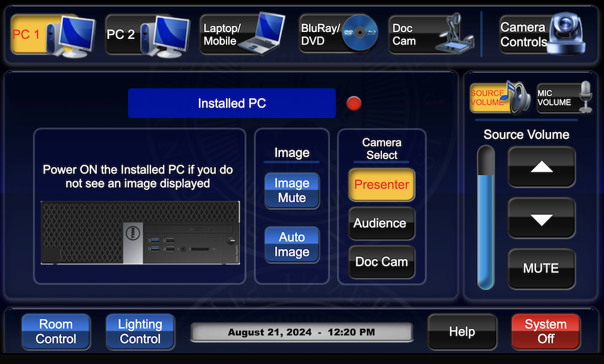604x364 pixels.
Task: Open the Lighting Control screen
Action: click(x=140, y=332)
